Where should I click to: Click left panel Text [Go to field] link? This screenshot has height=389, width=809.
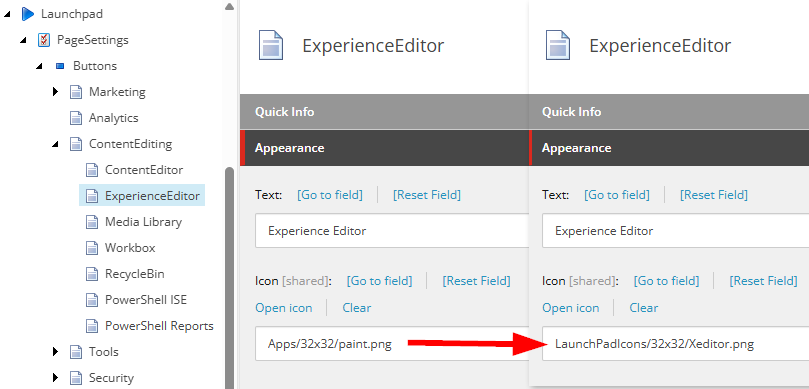330,194
